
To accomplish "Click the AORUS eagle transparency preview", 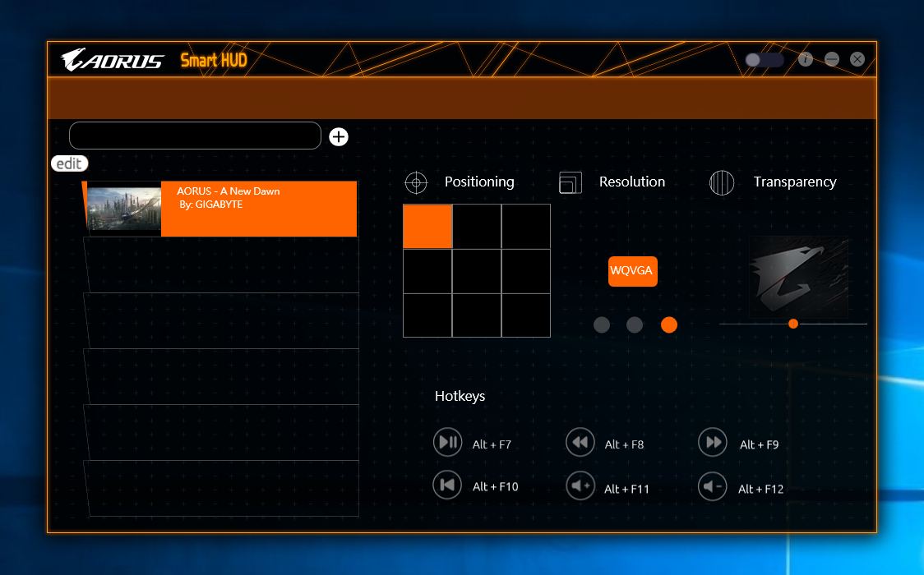I will point(798,277).
